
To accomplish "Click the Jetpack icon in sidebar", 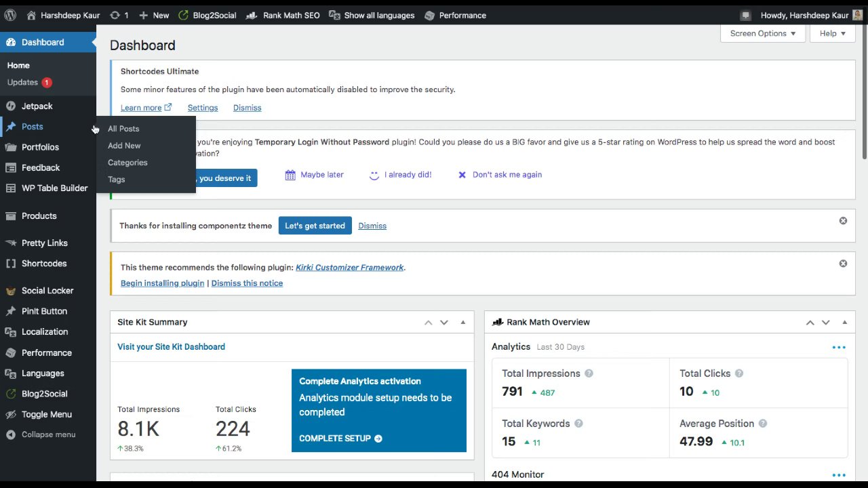I will coord(11,106).
